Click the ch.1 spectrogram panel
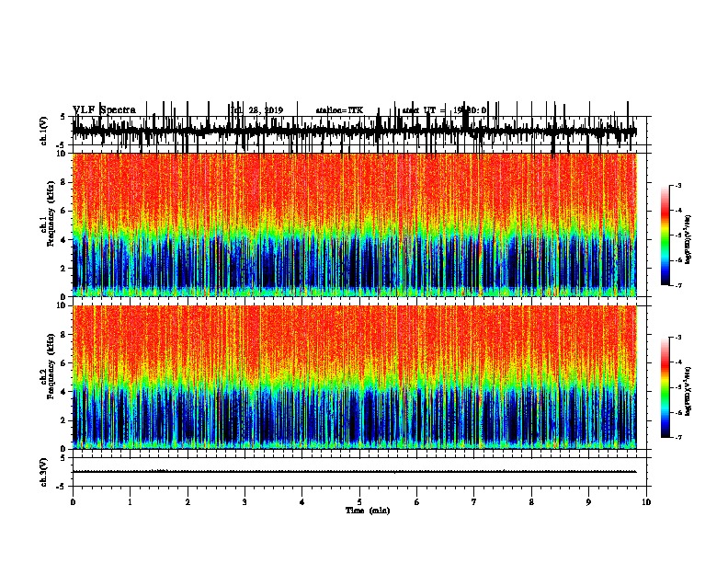This screenshot has height=563, width=728. point(354,224)
